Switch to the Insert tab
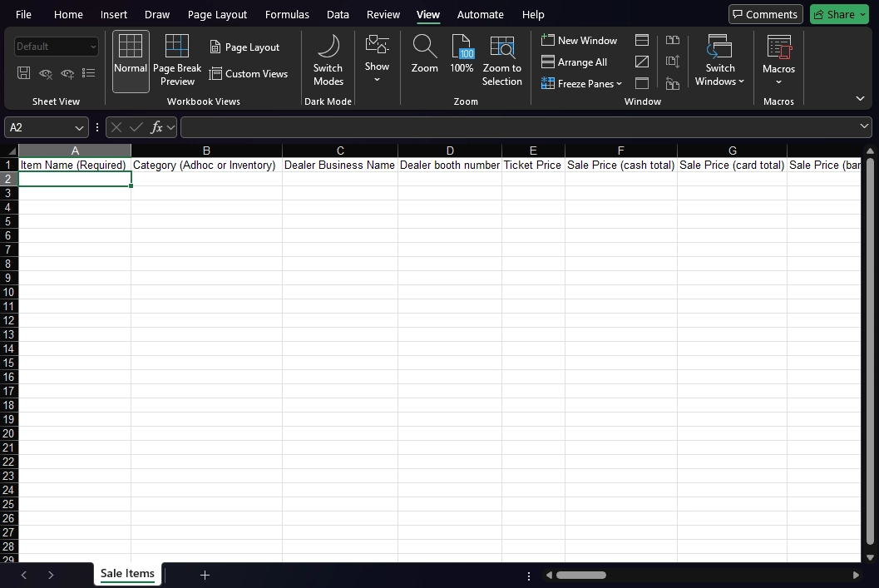 click(x=114, y=15)
